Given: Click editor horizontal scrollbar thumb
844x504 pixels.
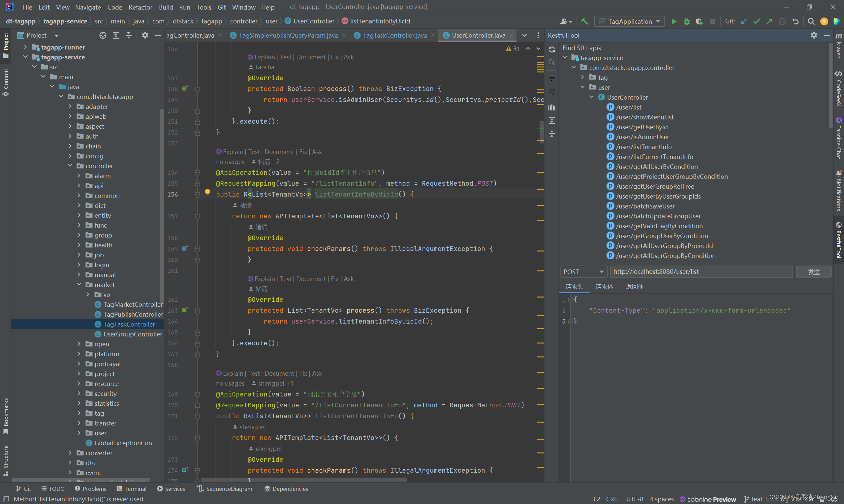Looking at the screenshot, I should point(304,480).
